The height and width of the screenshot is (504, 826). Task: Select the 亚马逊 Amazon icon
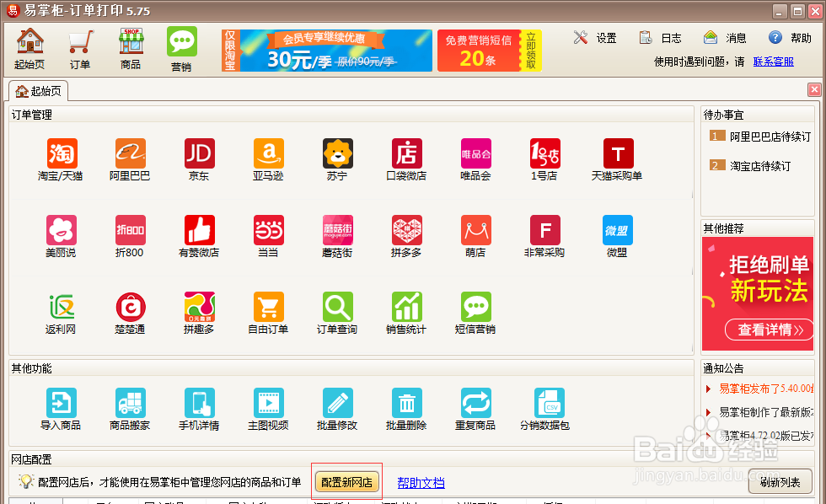(269, 153)
